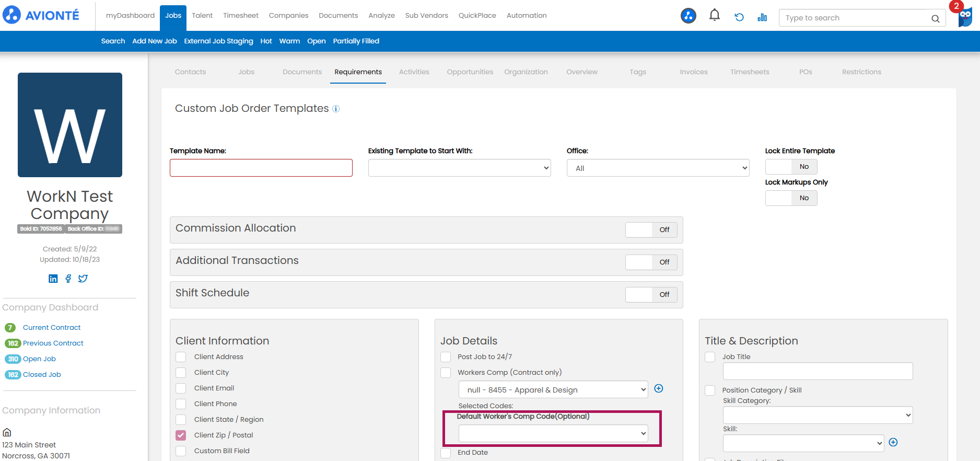This screenshot has height=461, width=980.
Task: Click the info icon next to Custom Job Order Templates
Action: tap(336, 109)
